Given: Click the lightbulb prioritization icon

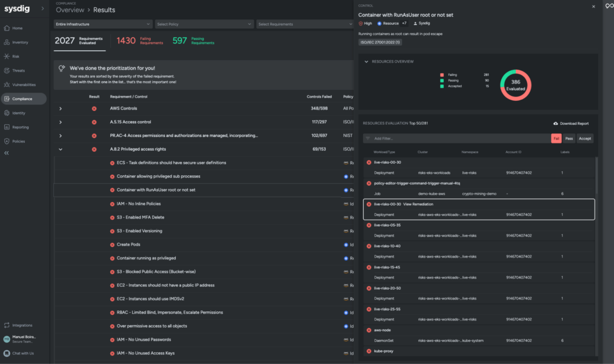Looking at the screenshot, I should click(x=62, y=69).
